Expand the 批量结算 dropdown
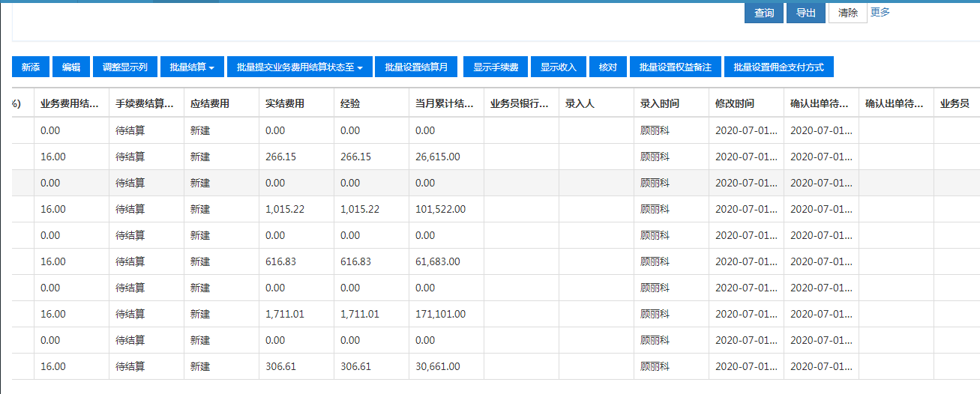Image resolution: width=980 pixels, height=394 pixels. tap(192, 67)
